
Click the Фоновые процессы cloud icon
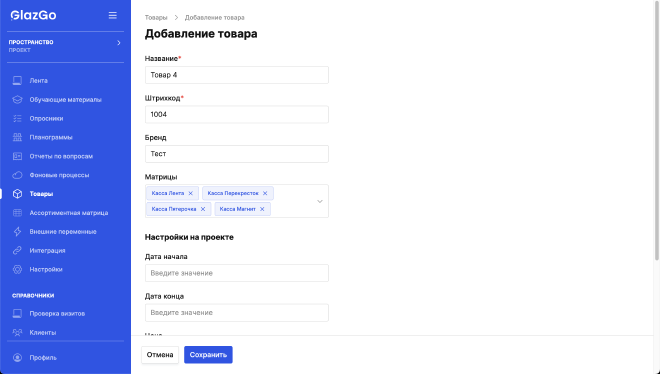click(17, 175)
